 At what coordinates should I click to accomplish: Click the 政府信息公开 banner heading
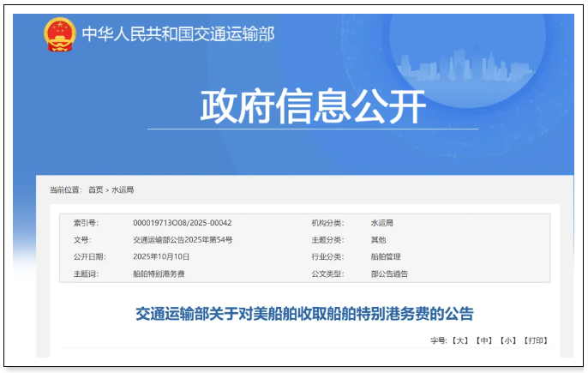tap(312, 106)
